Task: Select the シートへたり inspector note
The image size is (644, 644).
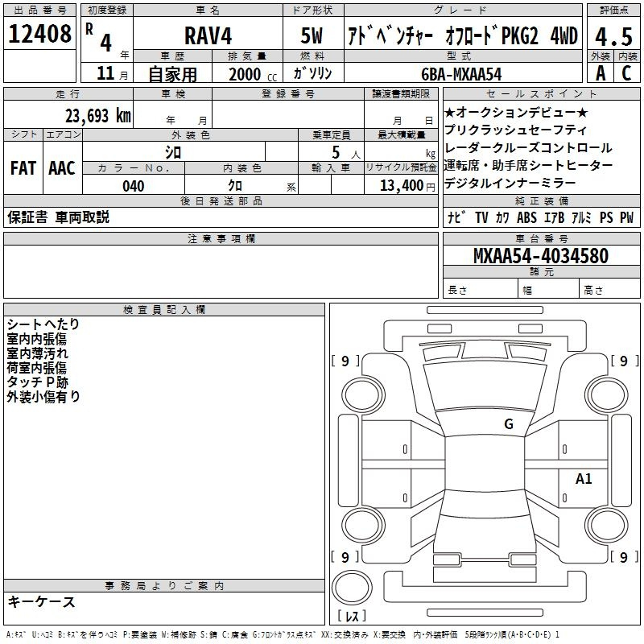Action: click(43, 324)
